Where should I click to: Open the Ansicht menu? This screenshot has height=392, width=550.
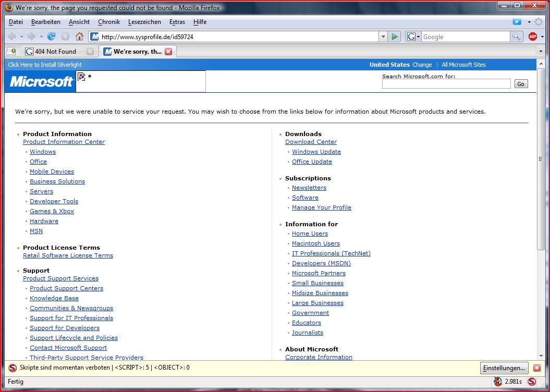[x=79, y=22]
